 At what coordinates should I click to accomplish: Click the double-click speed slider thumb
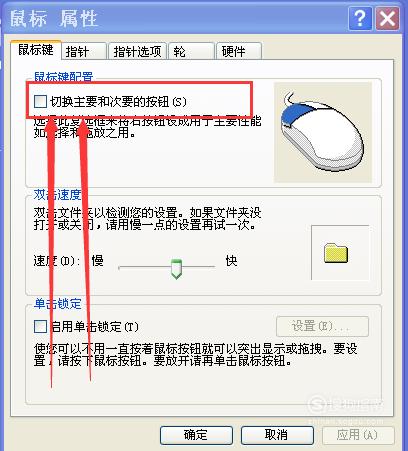[x=176, y=268]
